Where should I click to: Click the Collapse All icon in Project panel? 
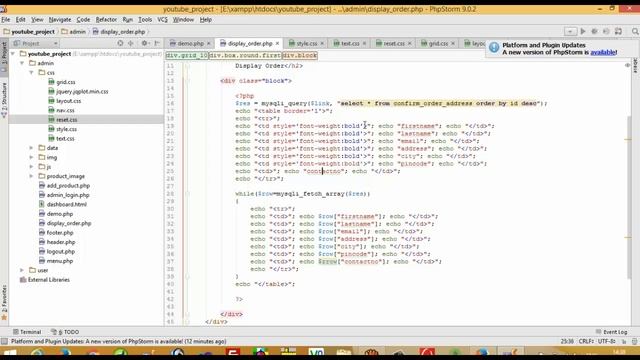[x=131, y=43]
